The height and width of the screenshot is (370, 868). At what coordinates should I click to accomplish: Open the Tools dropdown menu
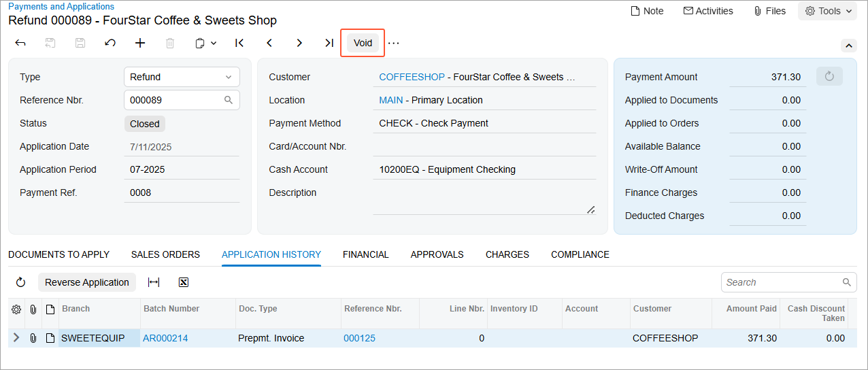[828, 11]
